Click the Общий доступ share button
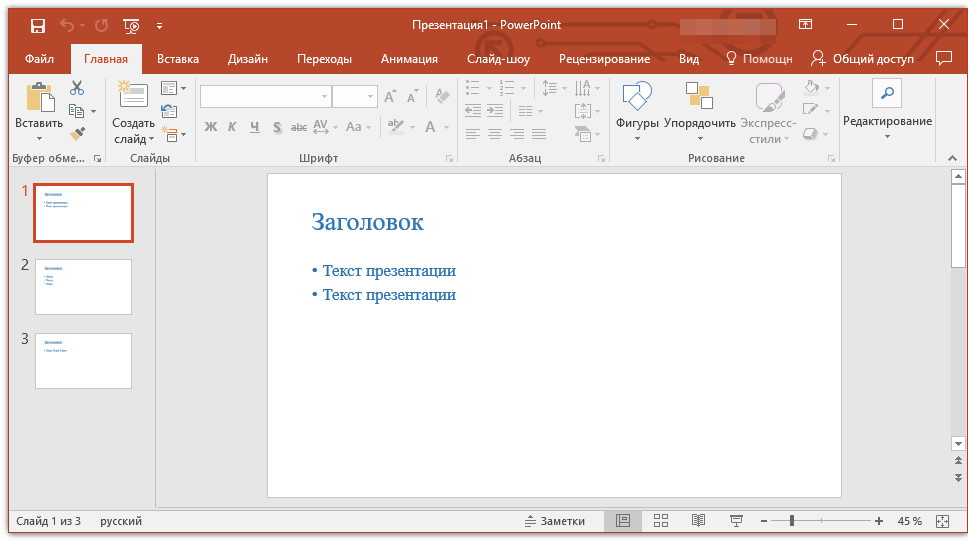The height and width of the screenshot is (541, 968). [x=862, y=59]
